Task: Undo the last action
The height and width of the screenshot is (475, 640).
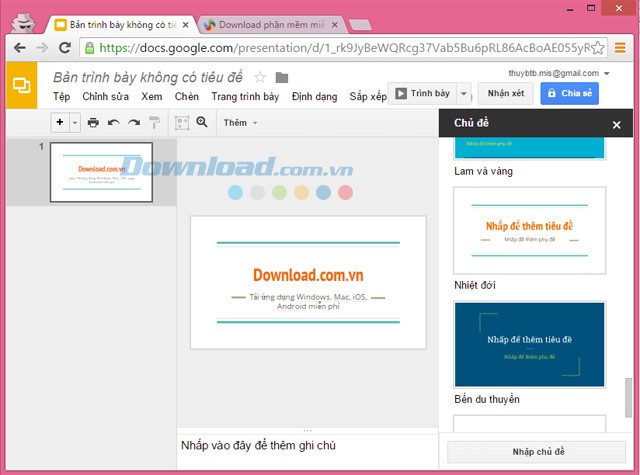Action: [x=113, y=122]
